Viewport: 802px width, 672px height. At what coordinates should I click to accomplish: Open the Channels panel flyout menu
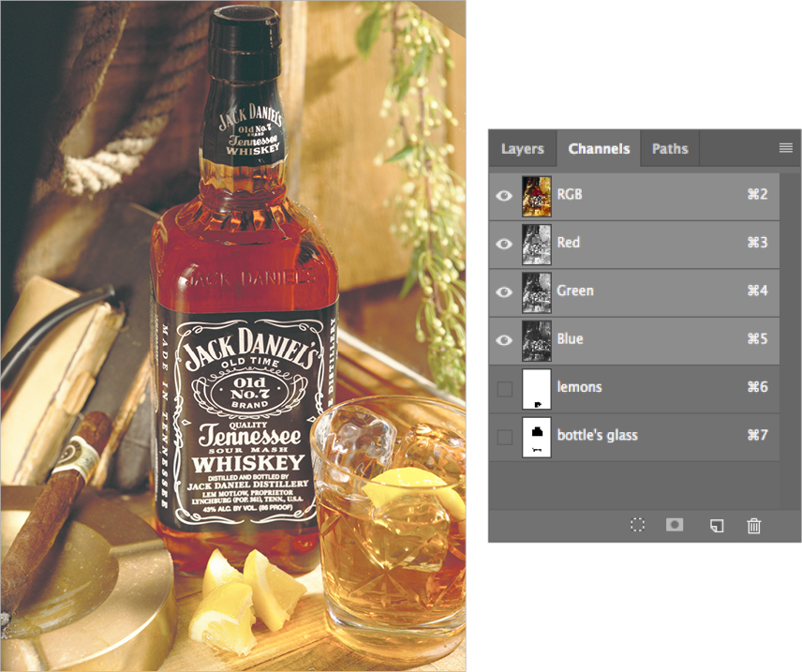click(x=785, y=148)
